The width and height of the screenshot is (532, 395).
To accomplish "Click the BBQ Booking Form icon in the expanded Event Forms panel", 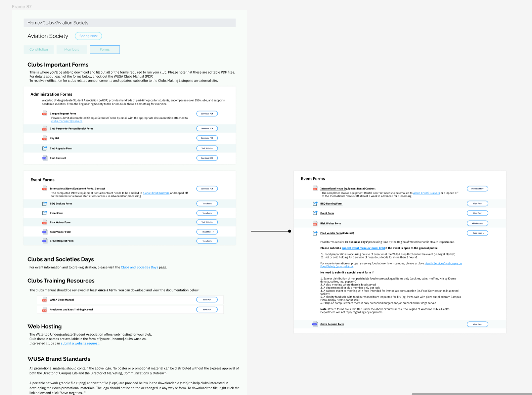I will pos(315,204).
